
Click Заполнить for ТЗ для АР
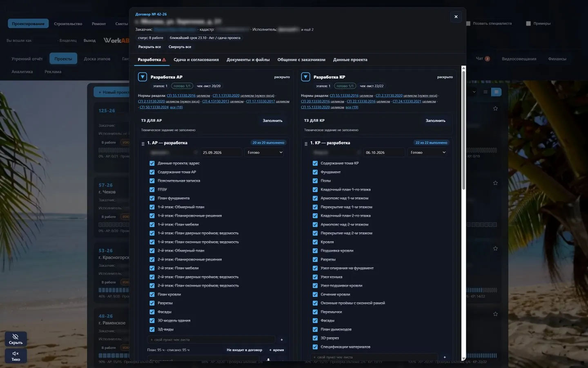click(272, 121)
